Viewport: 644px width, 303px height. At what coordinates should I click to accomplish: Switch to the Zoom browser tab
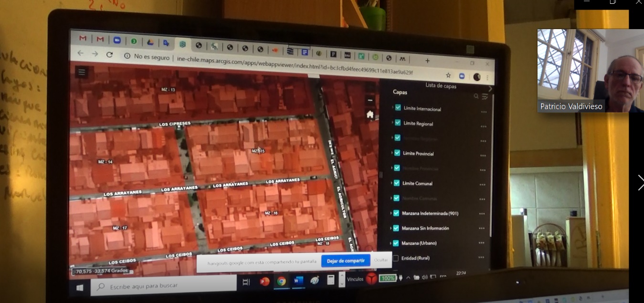[x=117, y=40]
